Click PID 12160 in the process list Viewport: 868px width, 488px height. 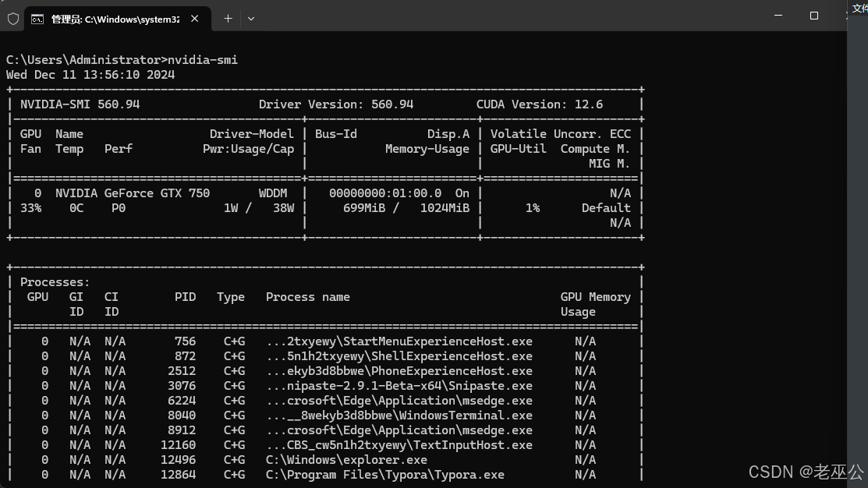[179, 445]
